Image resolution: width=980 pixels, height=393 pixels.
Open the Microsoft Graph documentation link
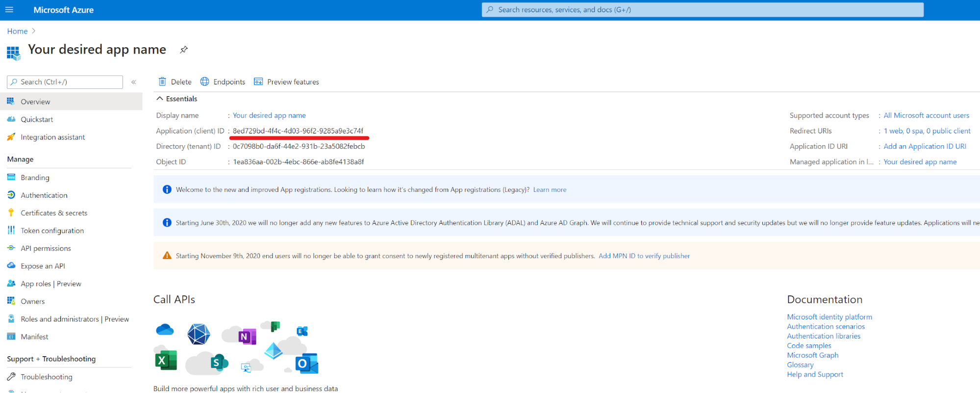click(x=812, y=355)
